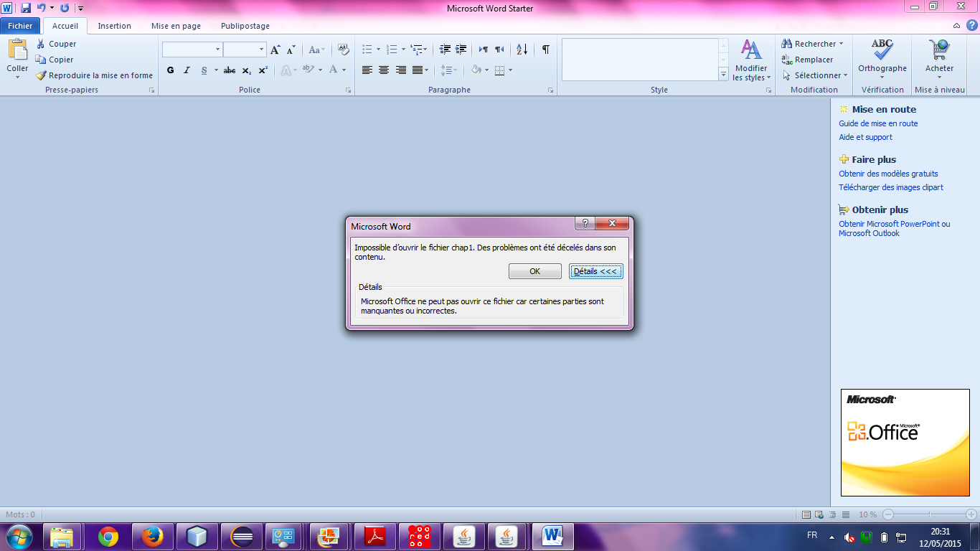The height and width of the screenshot is (551, 980).
Task: Open the Paragraphe dialog launcher
Action: (x=551, y=90)
